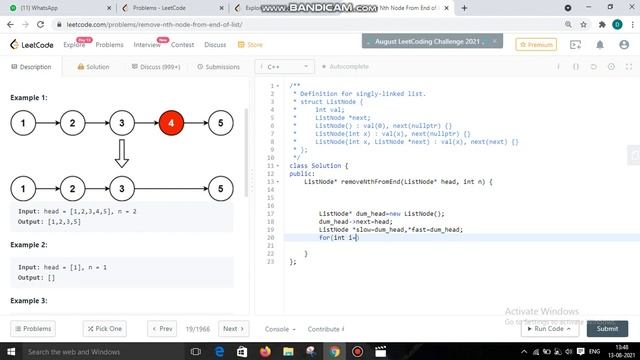640x360 pixels.
Task: Dismiss the August LeetCoding Challenge banner
Action: click(495, 41)
